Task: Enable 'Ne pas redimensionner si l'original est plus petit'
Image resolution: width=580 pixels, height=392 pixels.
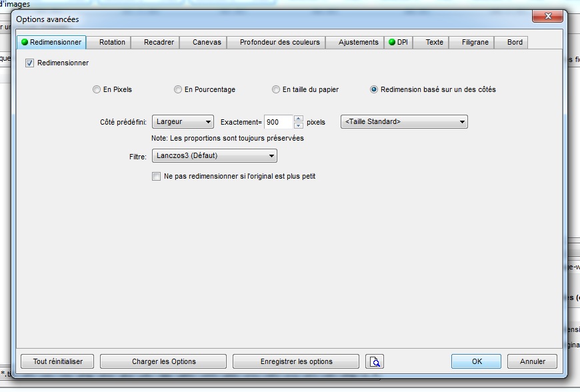Action: pos(157,177)
